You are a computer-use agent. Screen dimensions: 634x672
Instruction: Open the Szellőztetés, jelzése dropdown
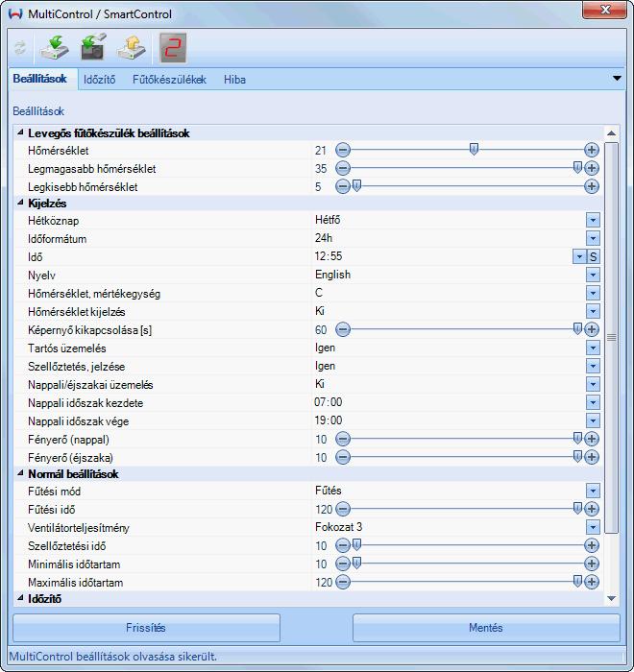point(593,366)
